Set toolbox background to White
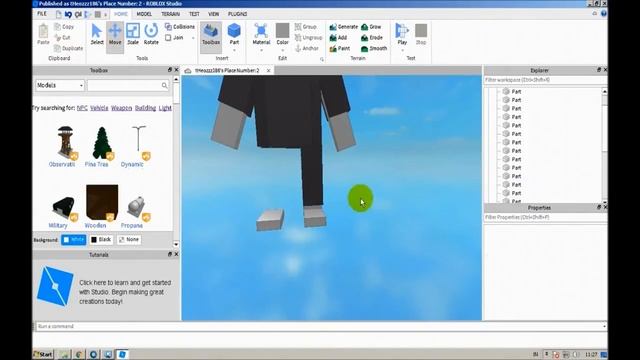 coord(73,240)
